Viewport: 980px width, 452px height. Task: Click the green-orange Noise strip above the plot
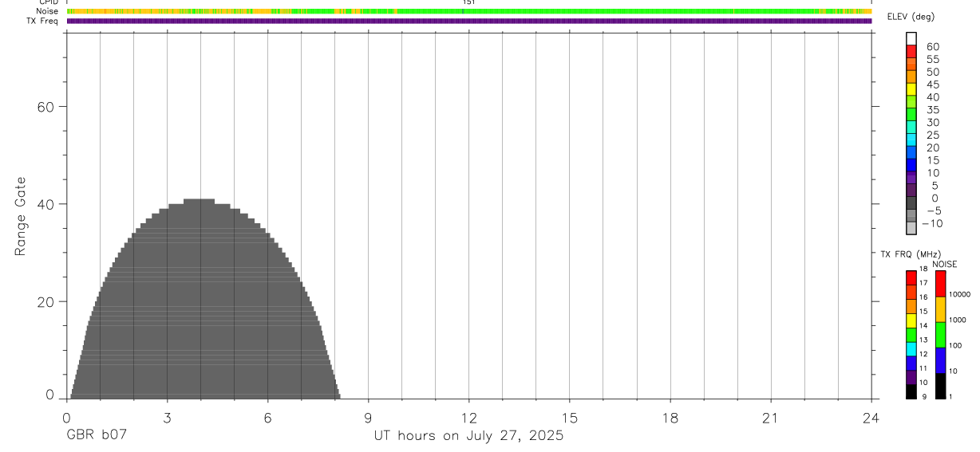click(469, 11)
